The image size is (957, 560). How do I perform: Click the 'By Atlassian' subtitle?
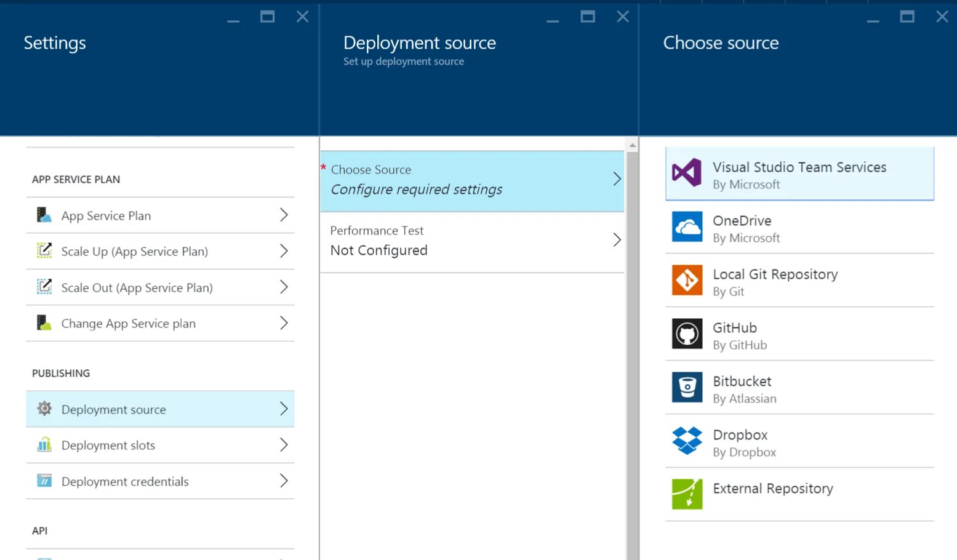pyautogui.click(x=745, y=399)
